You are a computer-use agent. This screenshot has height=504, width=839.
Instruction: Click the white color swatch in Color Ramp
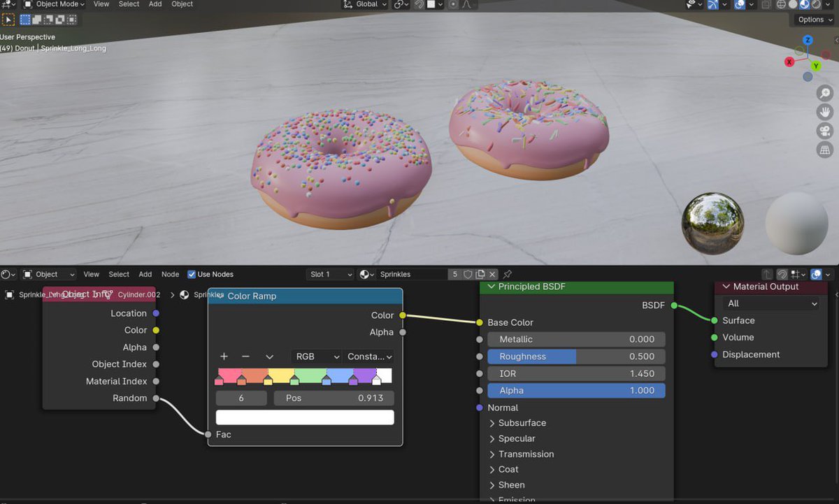pyautogui.click(x=305, y=417)
